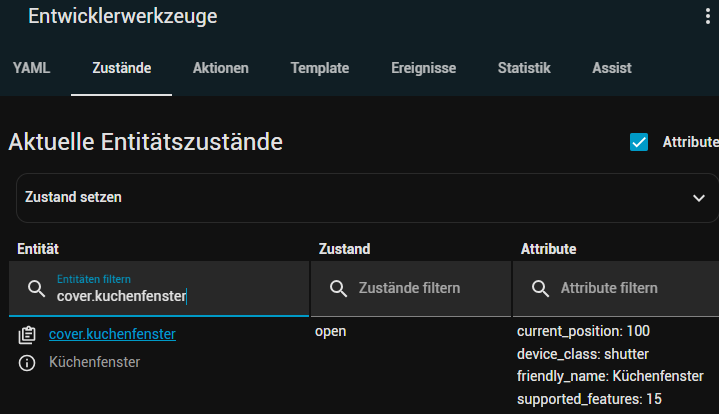Show info for Küchenfenster entity
The height and width of the screenshot is (414, 719).
coord(27,363)
